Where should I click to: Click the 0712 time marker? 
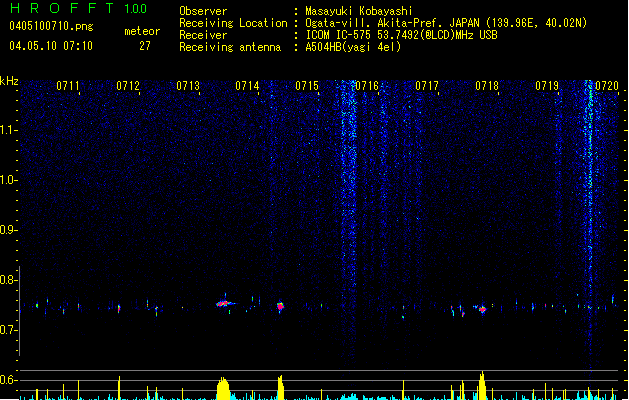pos(128,86)
